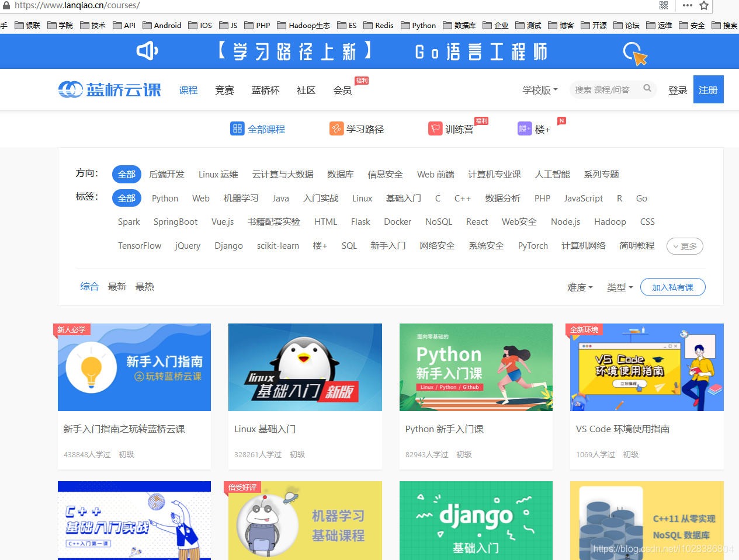This screenshot has width=739, height=560.
Task: Open the Linux 基础入门 course title
Action: click(x=265, y=429)
